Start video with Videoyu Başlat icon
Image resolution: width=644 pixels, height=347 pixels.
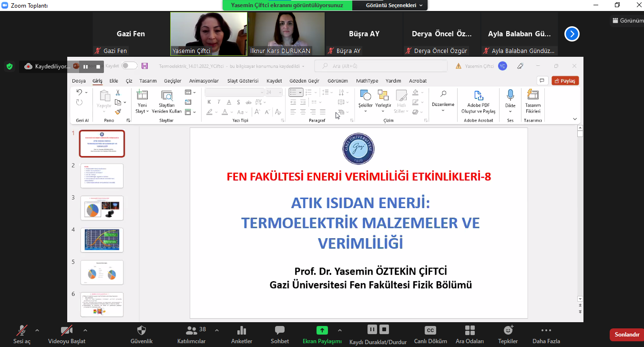pos(67,330)
